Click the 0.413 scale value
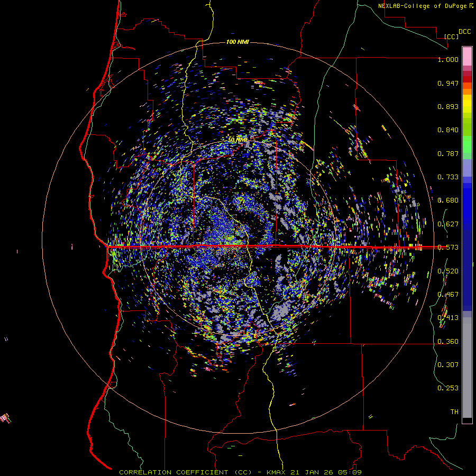The height and width of the screenshot is (476, 476). [448, 318]
